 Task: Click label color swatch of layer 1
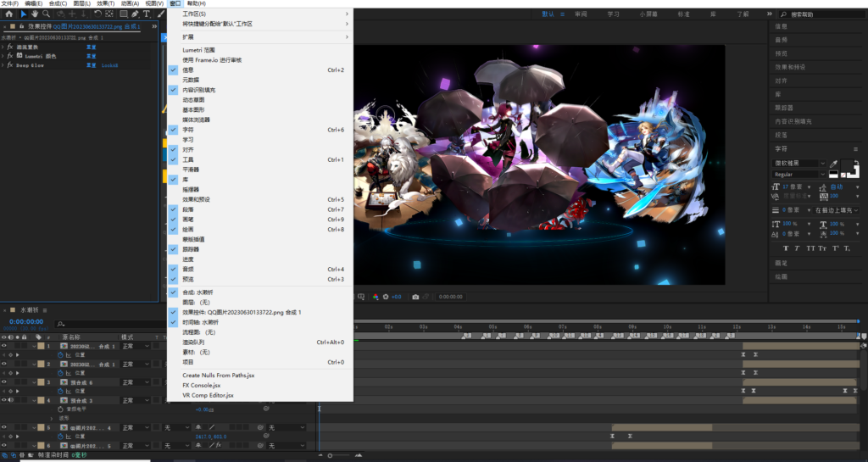click(x=41, y=347)
